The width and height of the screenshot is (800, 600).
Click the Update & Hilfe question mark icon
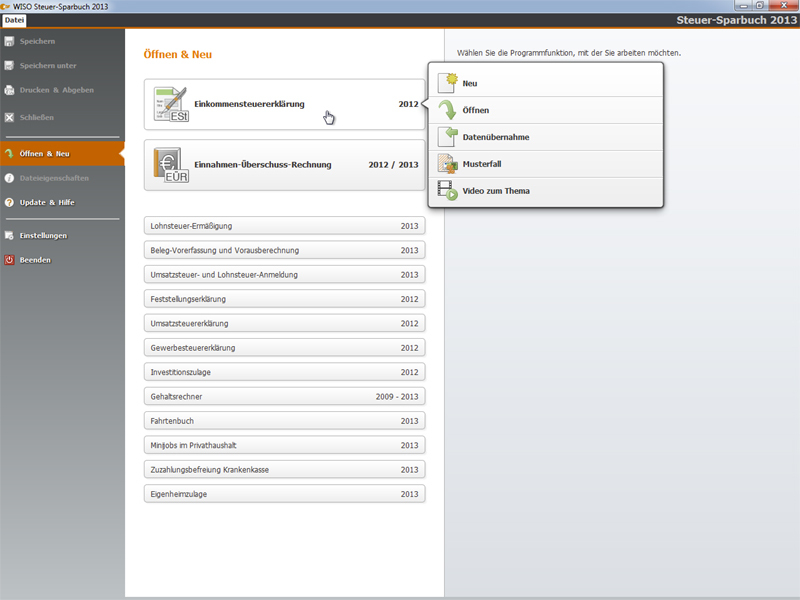pos(9,202)
